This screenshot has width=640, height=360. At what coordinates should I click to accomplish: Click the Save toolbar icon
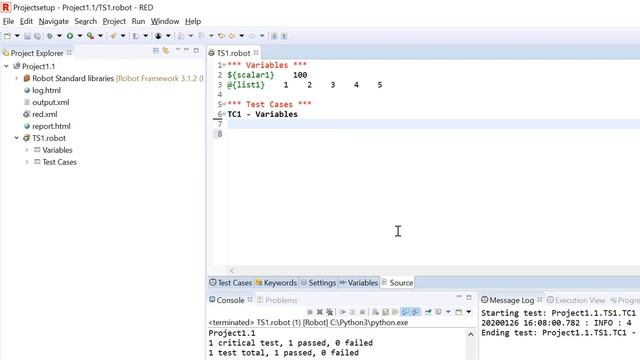(x=27, y=36)
